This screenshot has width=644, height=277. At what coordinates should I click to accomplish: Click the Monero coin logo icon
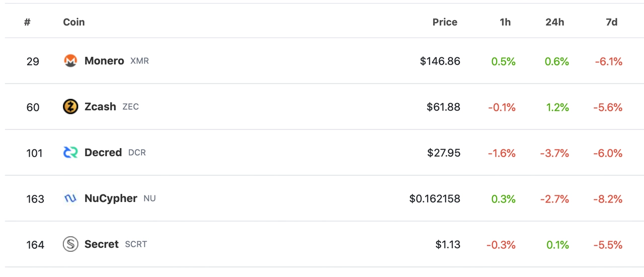point(70,61)
